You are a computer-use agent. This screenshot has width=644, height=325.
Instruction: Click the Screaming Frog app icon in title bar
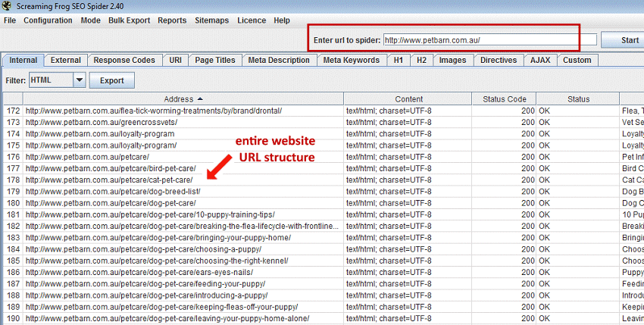(x=7, y=6)
